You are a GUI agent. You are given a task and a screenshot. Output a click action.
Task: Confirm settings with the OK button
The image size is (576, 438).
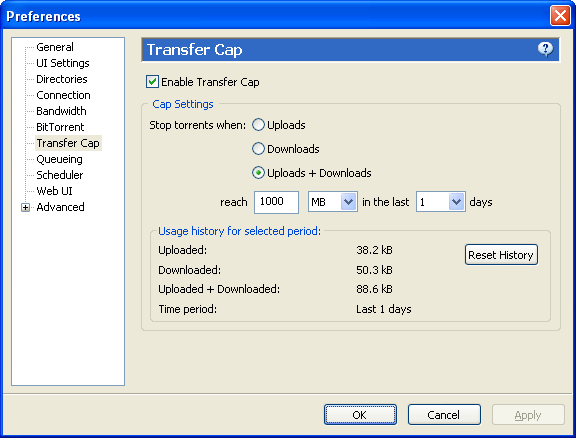click(360, 414)
